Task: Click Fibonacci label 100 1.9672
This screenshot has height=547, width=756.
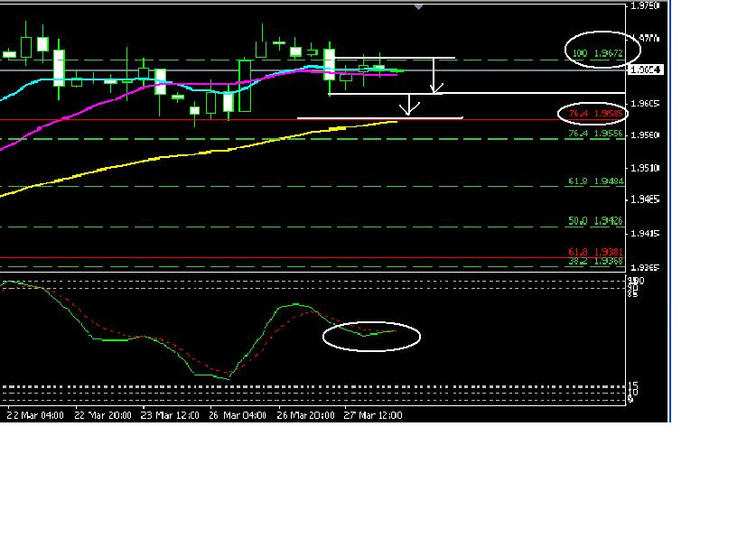Action: click(x=598, y=53)
